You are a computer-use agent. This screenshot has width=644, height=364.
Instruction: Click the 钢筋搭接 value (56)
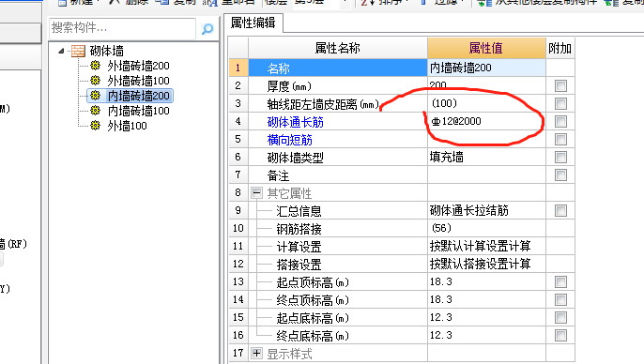tap(486, 228)
